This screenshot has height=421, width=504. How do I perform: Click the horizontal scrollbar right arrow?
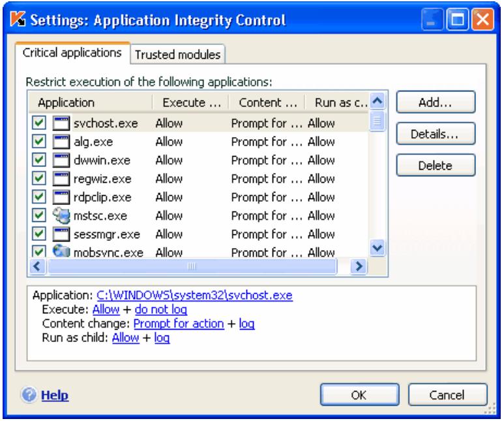[x=359, y=266]
